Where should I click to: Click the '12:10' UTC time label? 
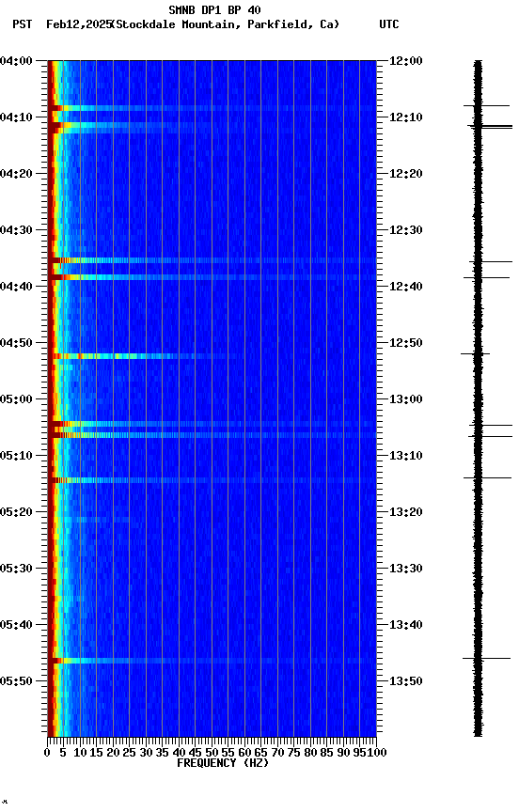pyautogui.click(x=406, y=117)
